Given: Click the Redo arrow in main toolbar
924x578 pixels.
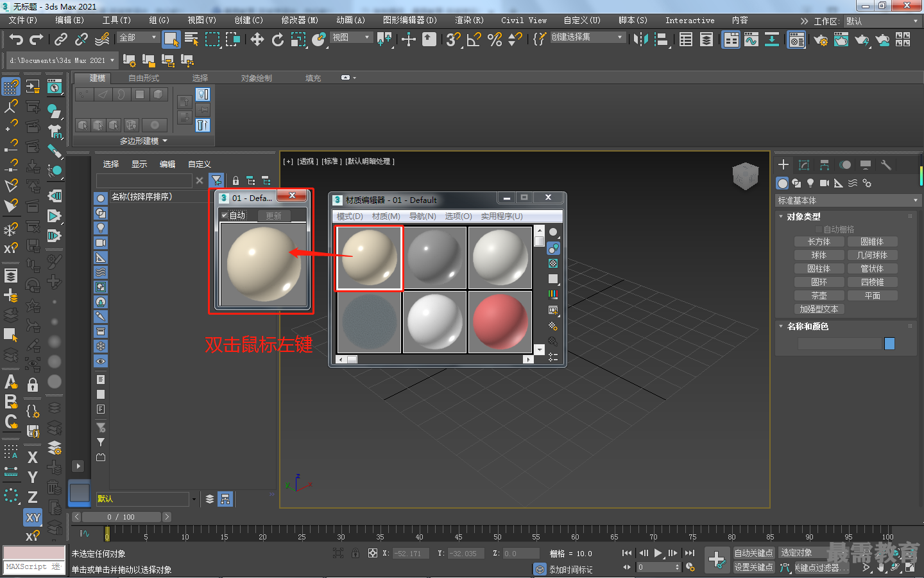Looking at the screenshot, I should pos(37,39).
